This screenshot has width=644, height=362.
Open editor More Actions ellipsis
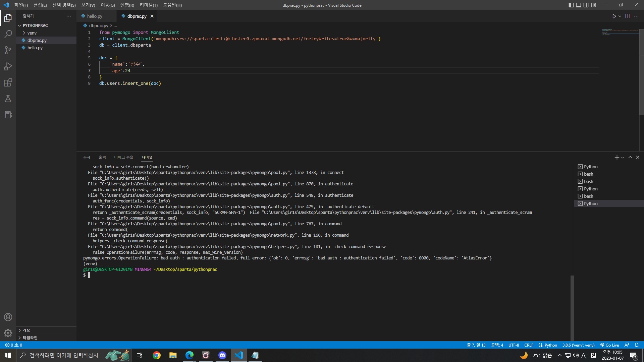(636, 16)
